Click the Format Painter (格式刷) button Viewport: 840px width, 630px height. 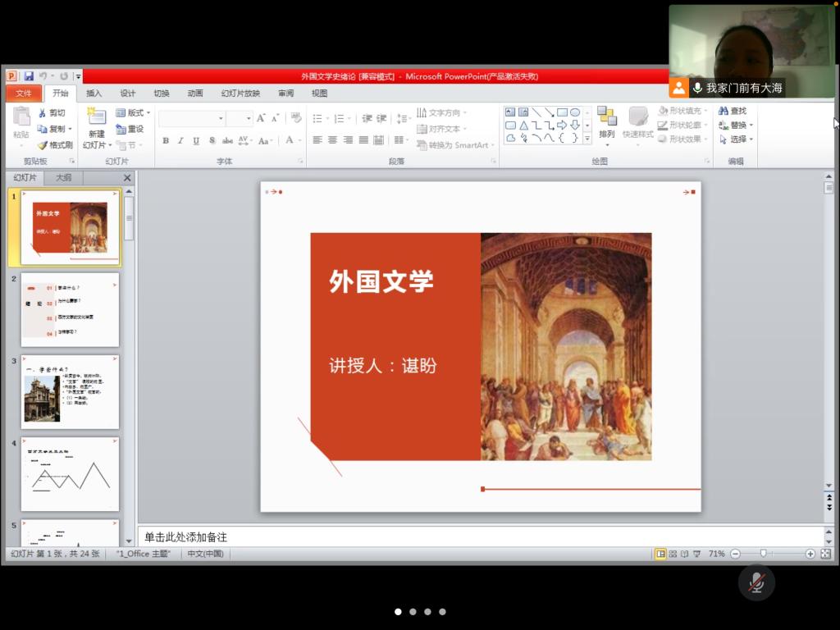click(x=55, y=144)
